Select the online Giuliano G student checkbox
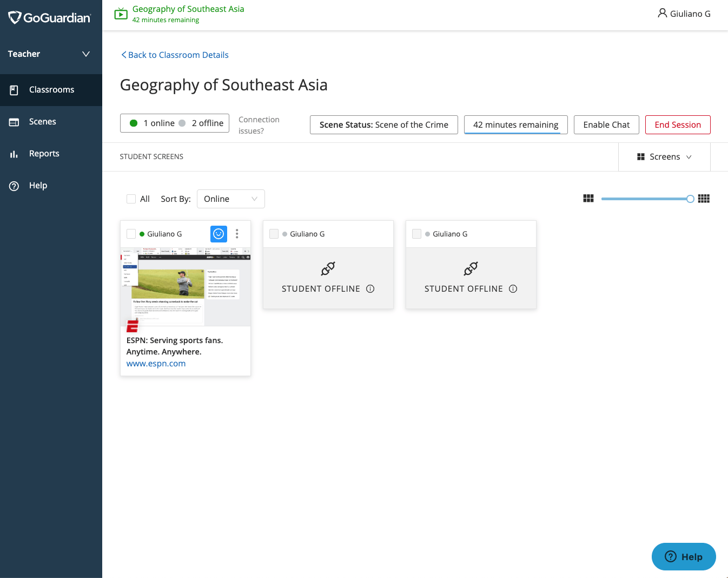728x578 pixels. [x=131, y=234]
